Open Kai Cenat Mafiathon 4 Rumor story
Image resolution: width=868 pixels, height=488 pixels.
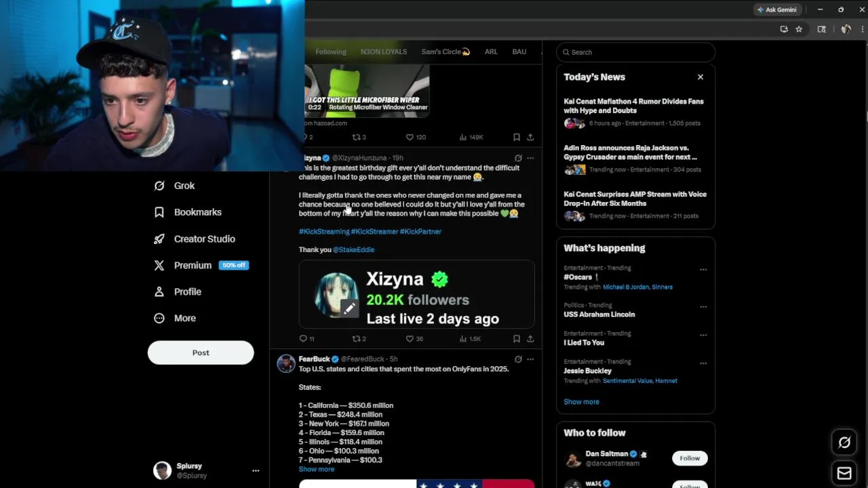[x=635, y=113]
